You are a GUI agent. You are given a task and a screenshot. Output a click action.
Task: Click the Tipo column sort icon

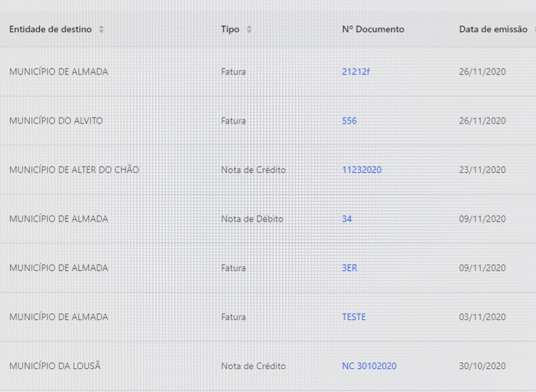tap(249, 29)
